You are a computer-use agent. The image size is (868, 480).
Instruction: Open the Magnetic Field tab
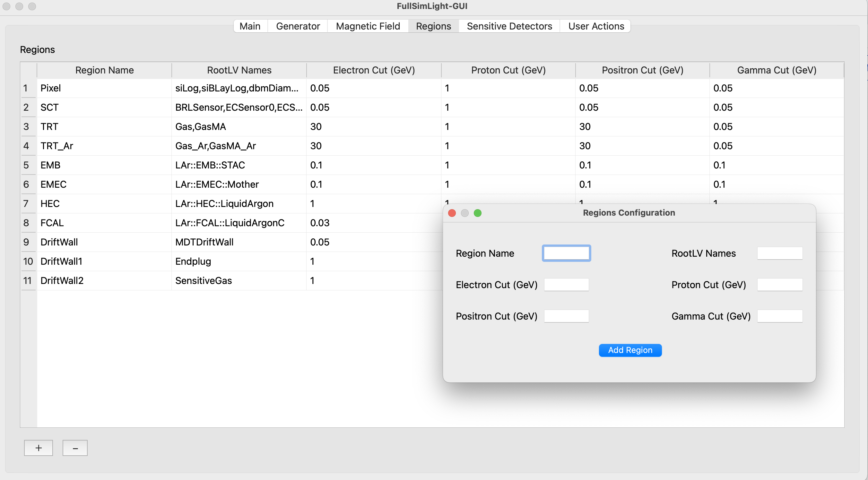click(368, 26)
